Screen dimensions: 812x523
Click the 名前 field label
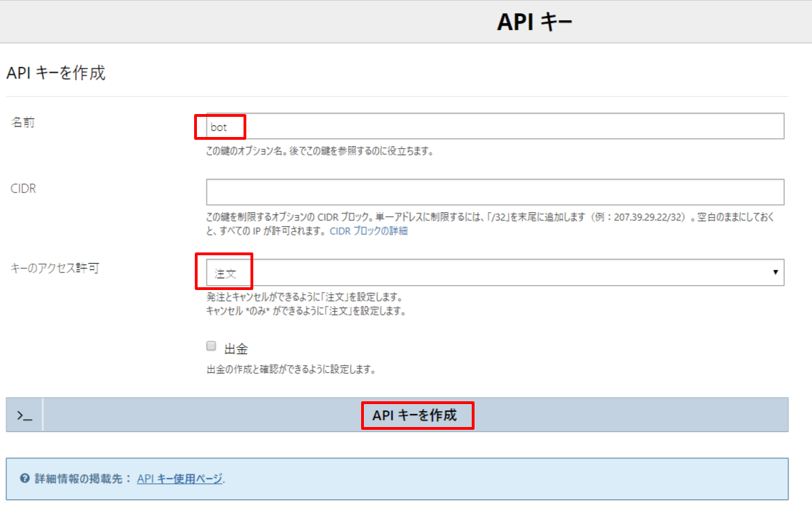point(22,122)
